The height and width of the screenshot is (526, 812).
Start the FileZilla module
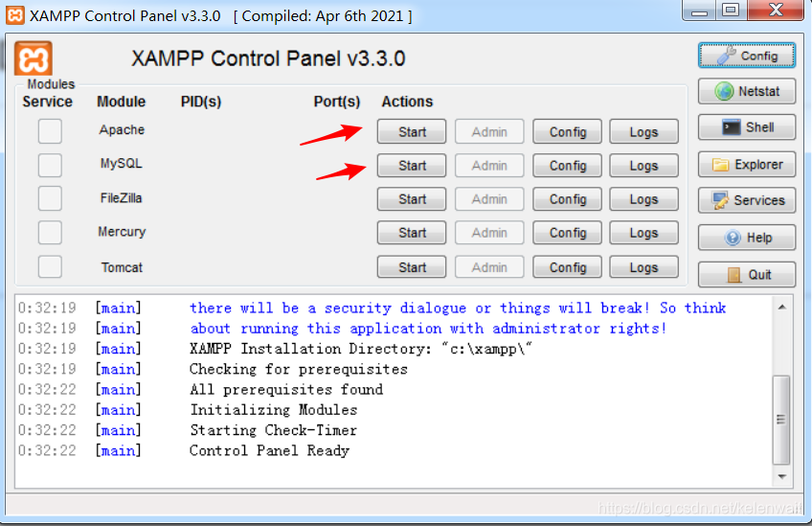click(x=412, y=199)
